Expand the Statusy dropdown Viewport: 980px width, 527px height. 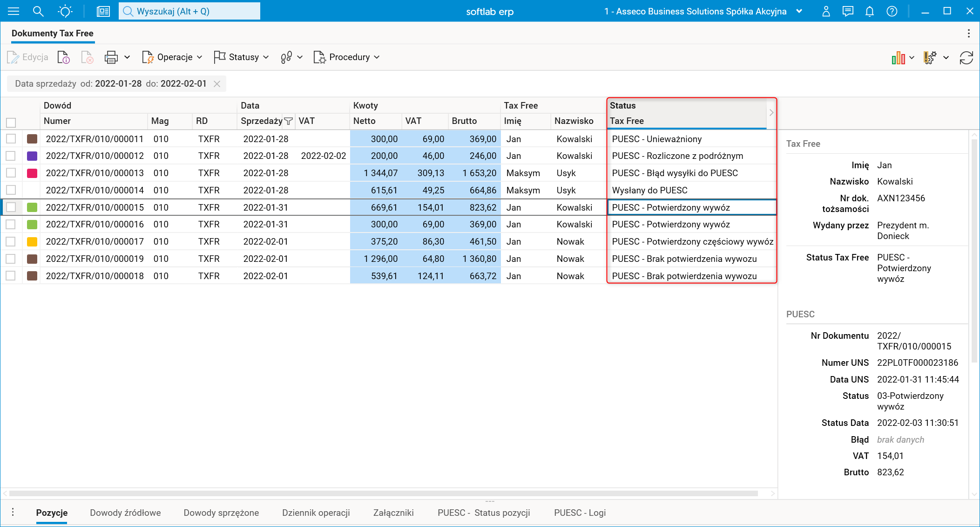pos(242,57)
